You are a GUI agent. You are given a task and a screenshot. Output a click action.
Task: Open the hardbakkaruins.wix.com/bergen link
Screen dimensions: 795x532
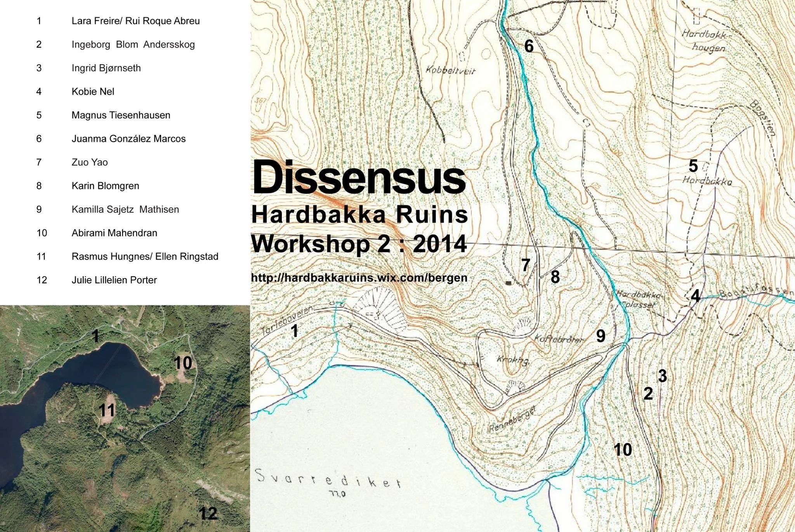pyautogui.click(x=359, y=278)
